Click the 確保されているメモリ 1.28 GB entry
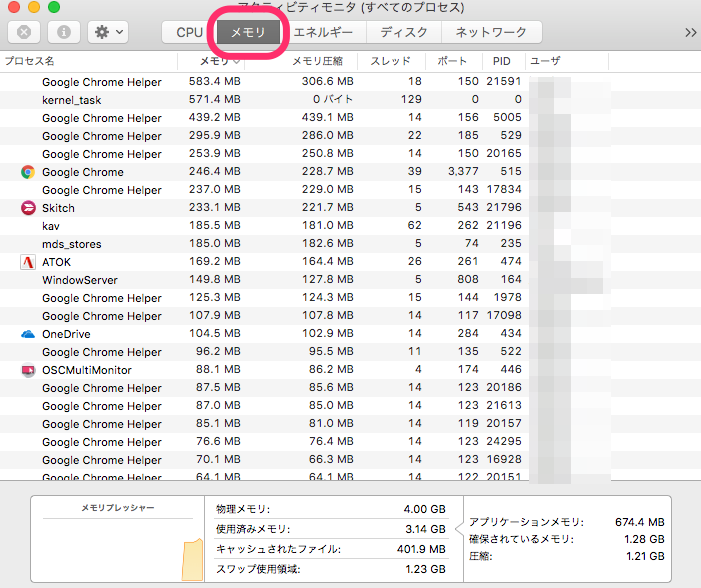The height and width of the screenshot is (588, 701). coord(567,539)
